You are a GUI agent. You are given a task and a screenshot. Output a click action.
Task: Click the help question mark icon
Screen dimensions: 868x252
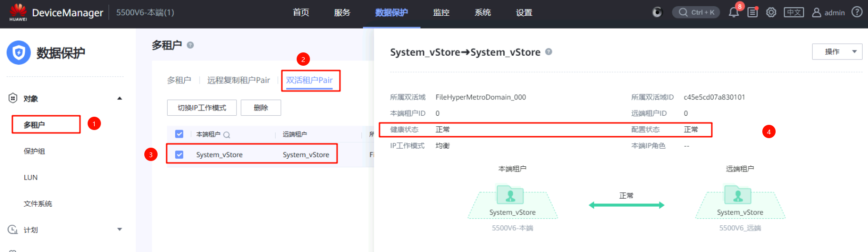tap(857, 12)
